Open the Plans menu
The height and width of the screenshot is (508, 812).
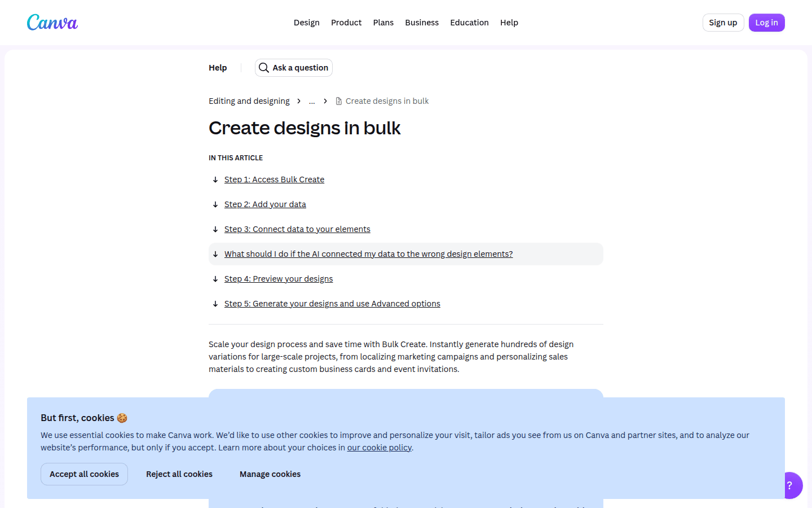coord(383,23)
